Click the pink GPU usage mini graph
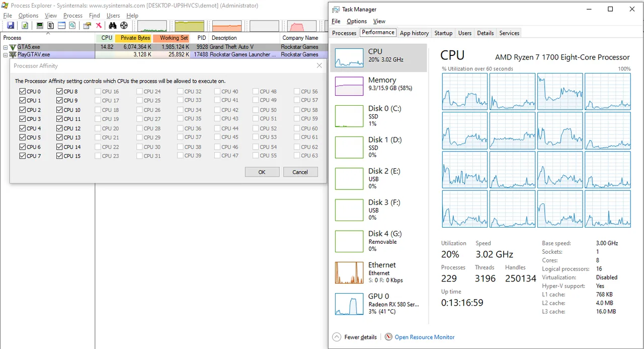Viewport: 644px width, 349px height. tap(302, 26)
